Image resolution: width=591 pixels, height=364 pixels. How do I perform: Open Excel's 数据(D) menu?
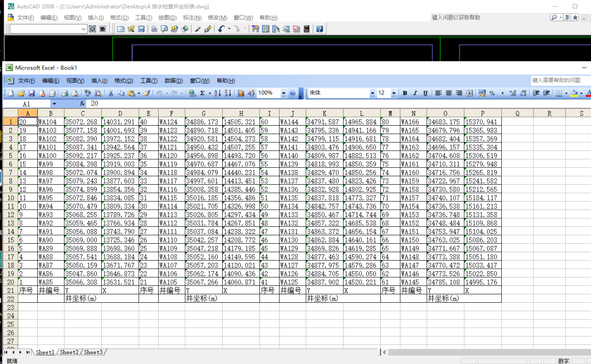point(174,80)
